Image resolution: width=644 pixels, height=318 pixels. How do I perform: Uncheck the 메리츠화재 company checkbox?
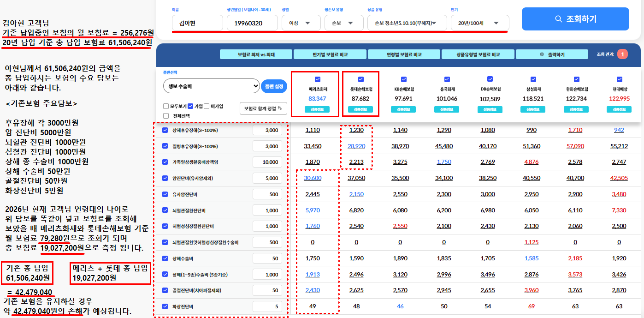(x=317, y=79)
